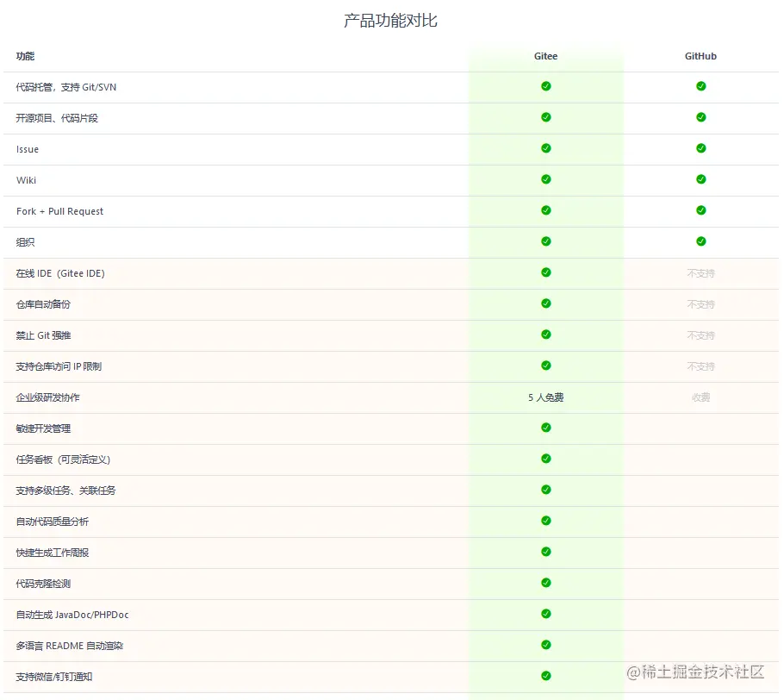Click Gitee checkmark for 禁止 Git 强推 row
The image size is (784, 700).
point(546,334)
